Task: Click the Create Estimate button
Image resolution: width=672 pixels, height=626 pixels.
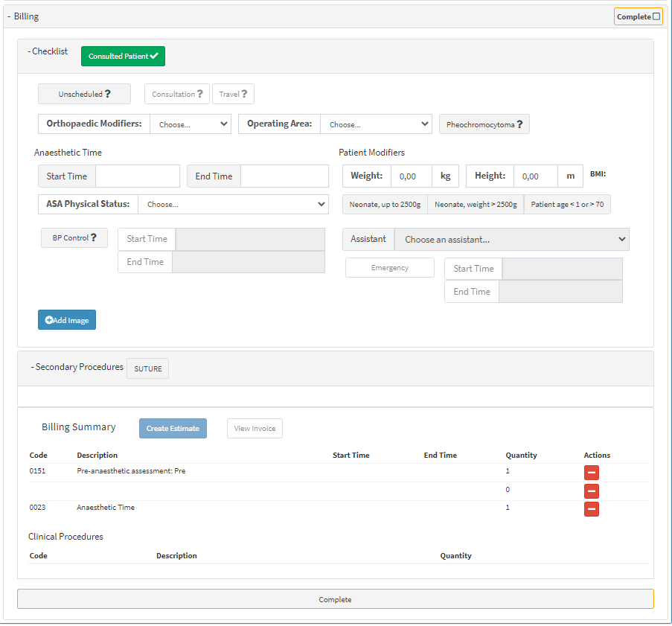Action: point(173,429)
